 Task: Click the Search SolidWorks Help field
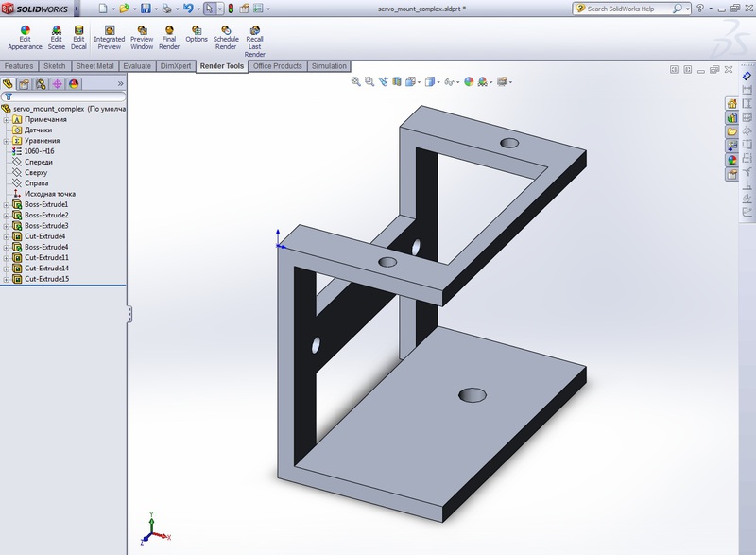pyautogui.click(x=627, y=9)
